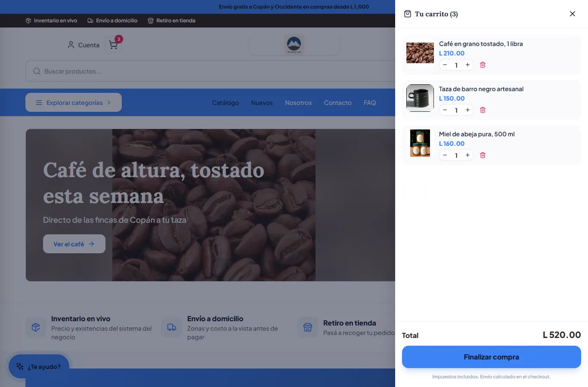Click the L 520.00 total amount

(x=562, y=335)
